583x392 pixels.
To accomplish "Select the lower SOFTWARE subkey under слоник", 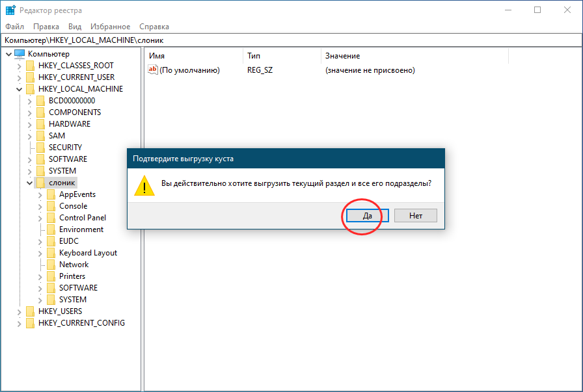I will coord(79,288).
